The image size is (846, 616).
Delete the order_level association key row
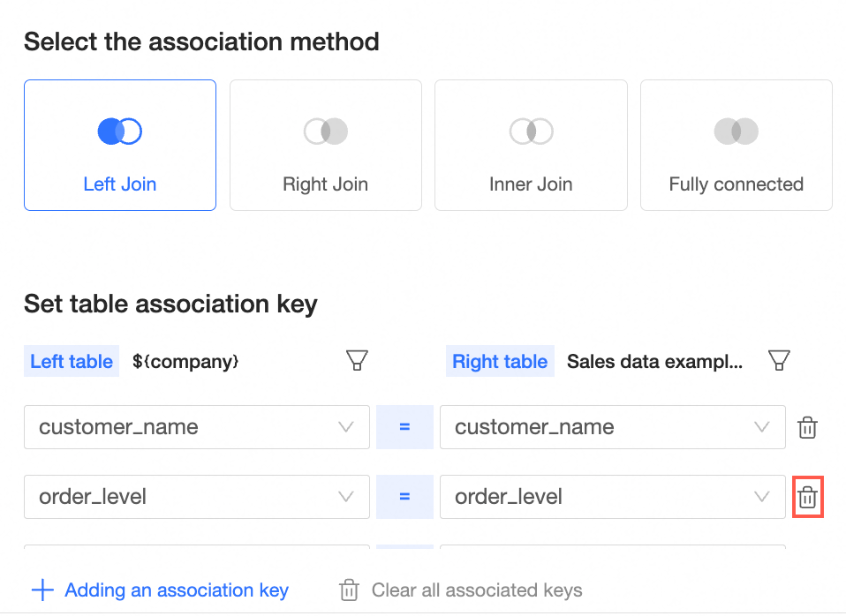(x=807, y=497)
